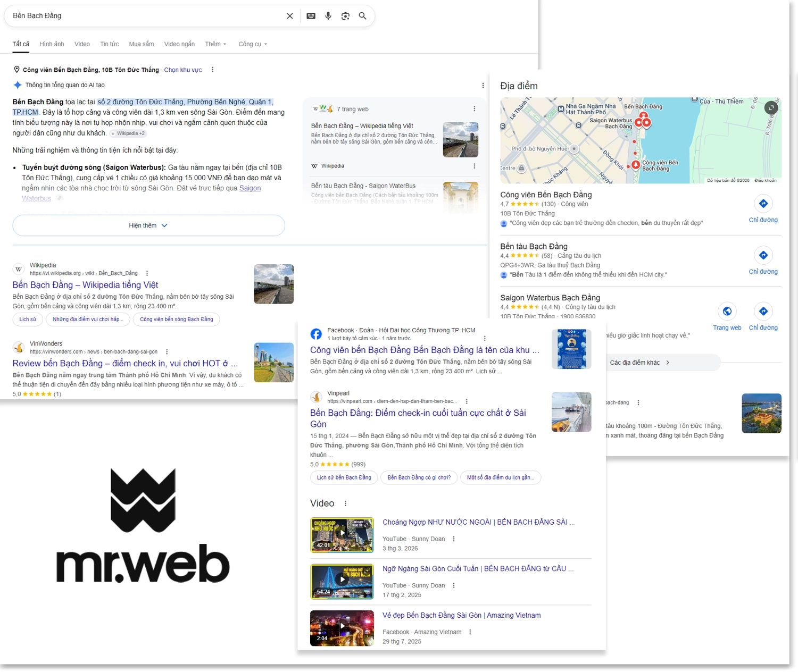The image size is (798, 672).
Task: Expand AI overview with Hiện thêm
Action: tap(148, 225)
